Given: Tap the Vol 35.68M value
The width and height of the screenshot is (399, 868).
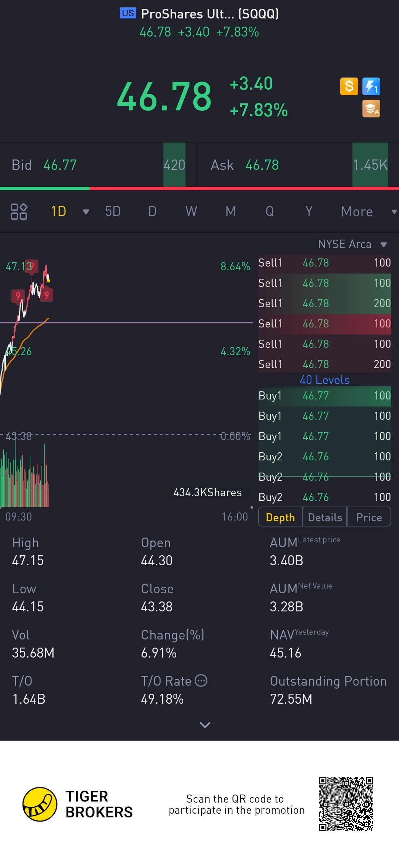Looking at the screenshot, I should 33,653.
